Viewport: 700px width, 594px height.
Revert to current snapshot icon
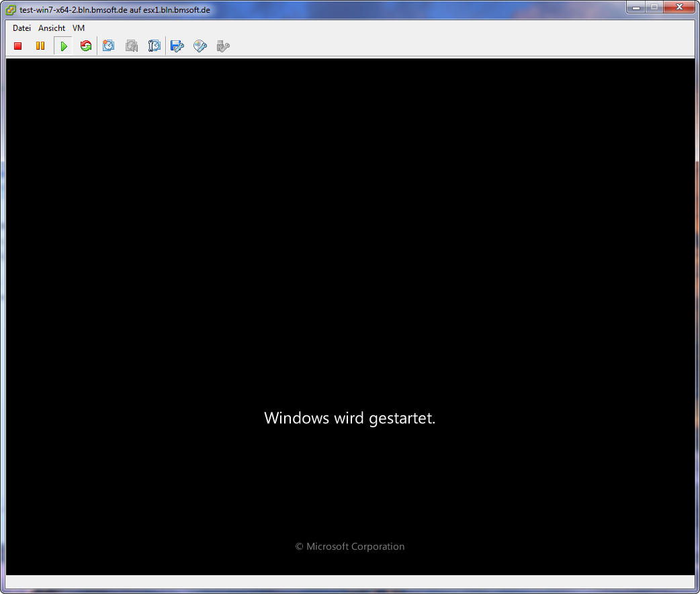coord(131,46)
